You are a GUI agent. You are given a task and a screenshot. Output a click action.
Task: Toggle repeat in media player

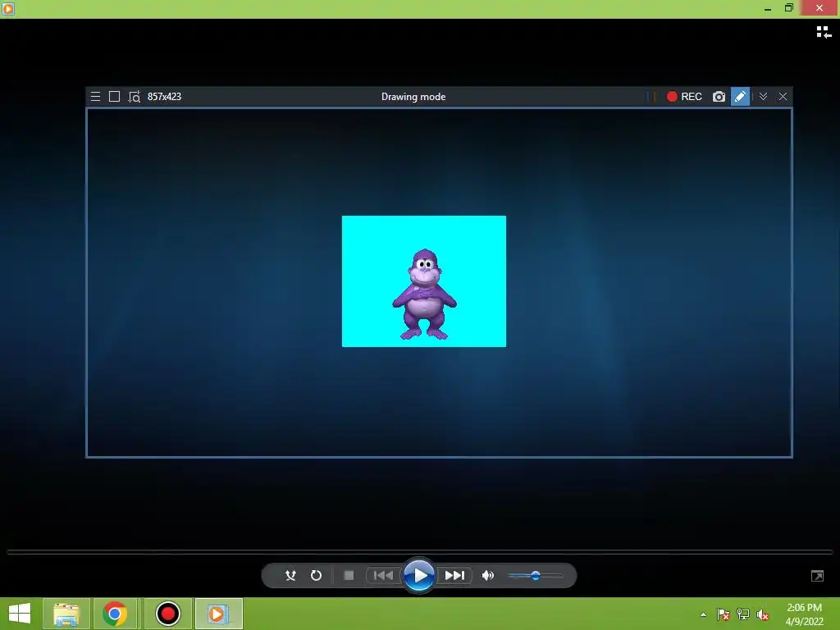pos(316,575)
